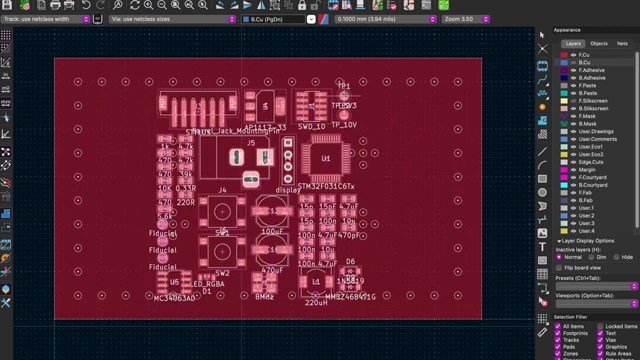Click the Redo arrow icon
The image size is (640, 360).
coord(100,5)
